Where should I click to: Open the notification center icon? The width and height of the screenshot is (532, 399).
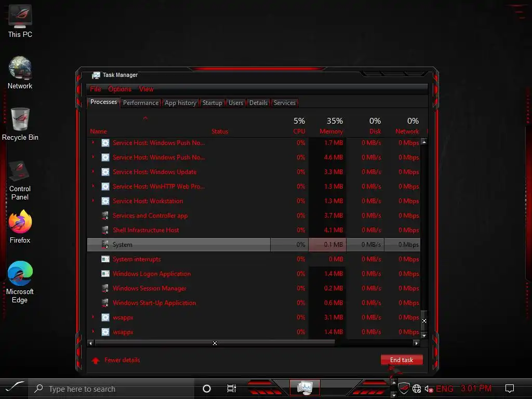[x=510, y=389]
